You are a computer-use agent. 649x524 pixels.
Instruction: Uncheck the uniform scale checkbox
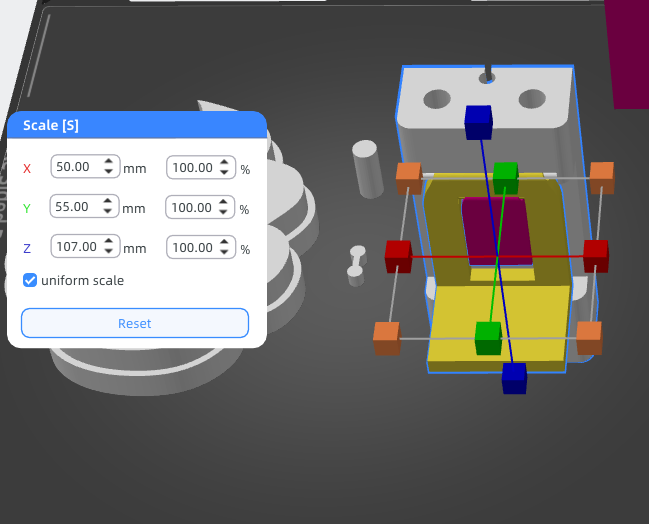(x=30, y=280)
